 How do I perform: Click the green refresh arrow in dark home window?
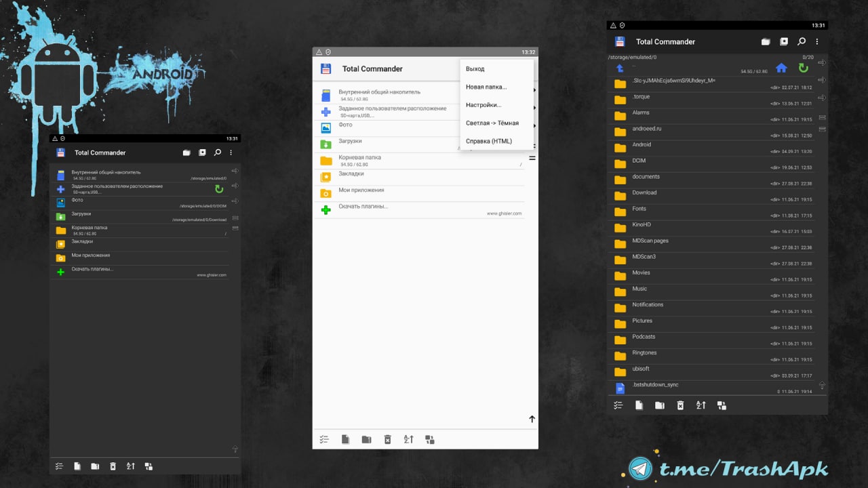tap(219, 189)
